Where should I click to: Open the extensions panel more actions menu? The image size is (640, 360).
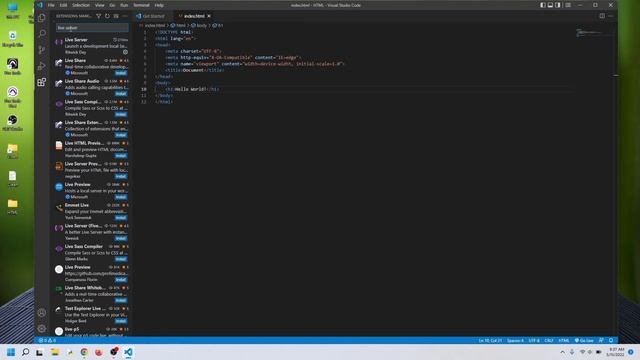point(125,16)
